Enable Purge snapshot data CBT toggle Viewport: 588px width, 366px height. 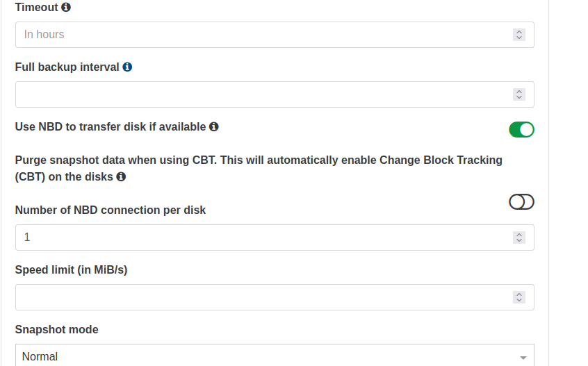[521, 202]
